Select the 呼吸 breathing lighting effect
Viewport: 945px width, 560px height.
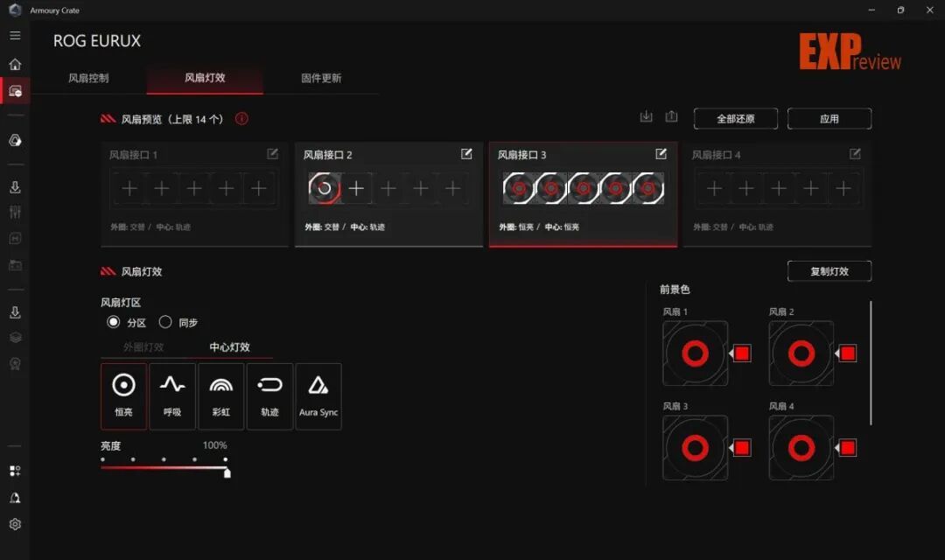pos(172,396)
